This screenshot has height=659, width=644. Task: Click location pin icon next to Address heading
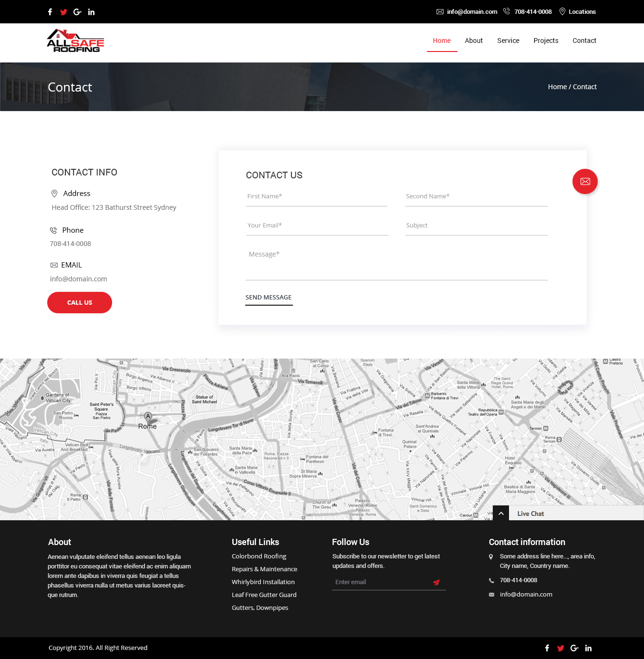click(x=54, y=193)
